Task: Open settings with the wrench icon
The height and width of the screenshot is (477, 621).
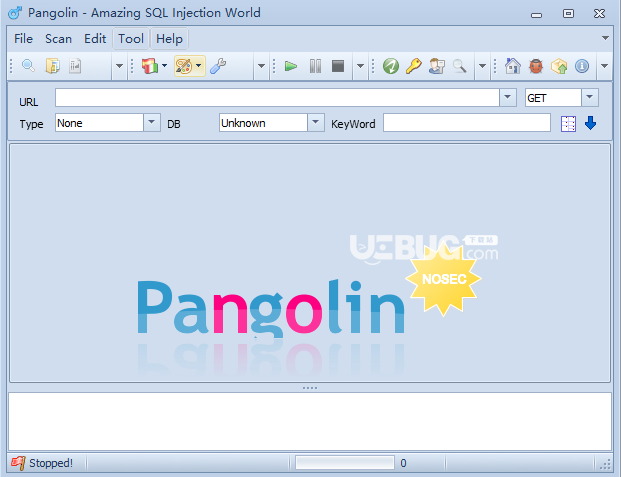Action: coord(218,66)
